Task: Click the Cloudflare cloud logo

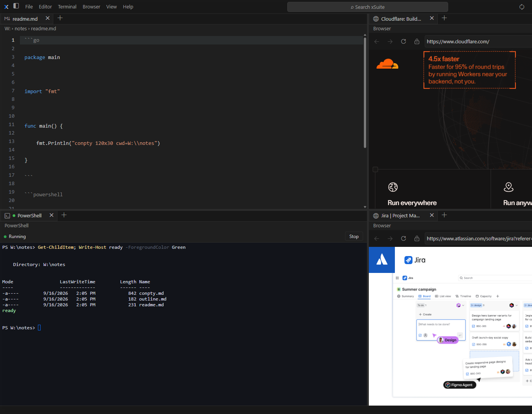Action: pyautogui.click(x=387, y=64)
